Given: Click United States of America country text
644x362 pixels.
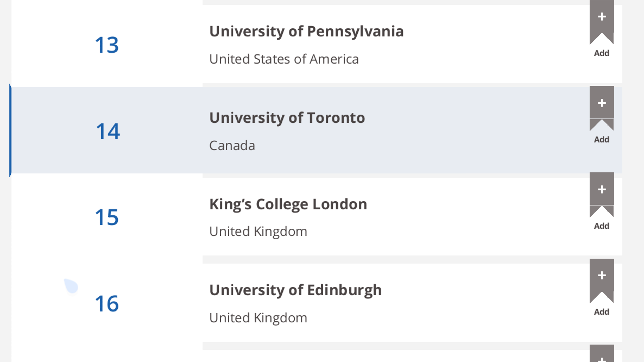Looking at the screenshot, I should click(284, 59).
